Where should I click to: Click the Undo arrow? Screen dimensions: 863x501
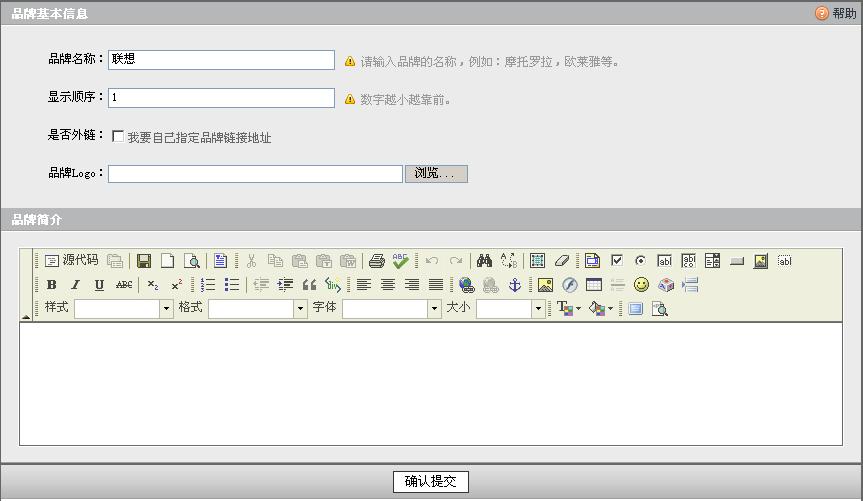[x=432, y=260]
